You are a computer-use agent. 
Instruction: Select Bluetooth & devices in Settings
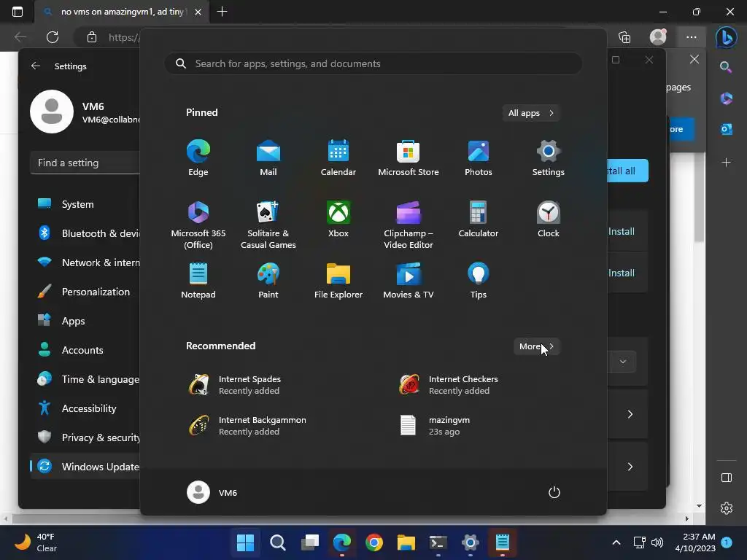pyautogui.click(x=85, y=233)
